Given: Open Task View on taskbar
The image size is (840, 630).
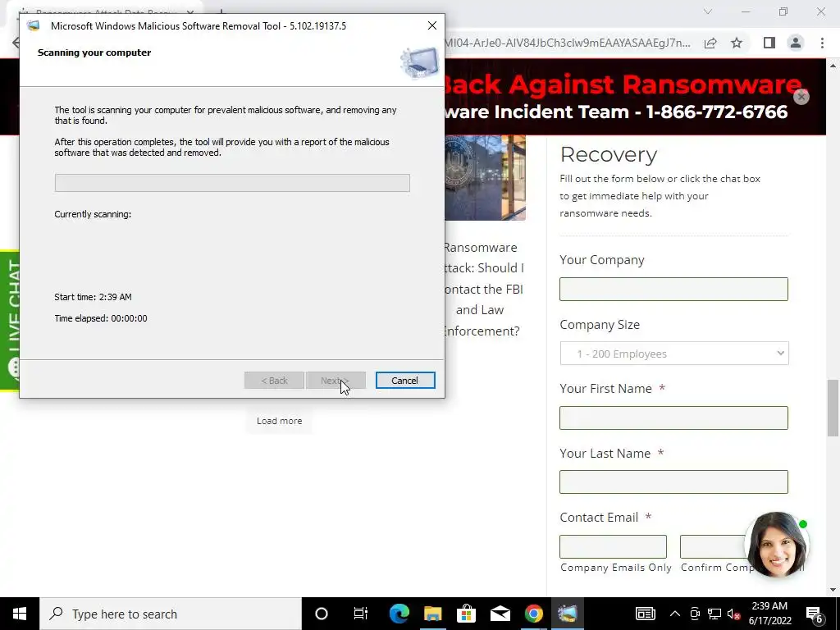Looking at the screenshot, I should (x=361, y=614).
